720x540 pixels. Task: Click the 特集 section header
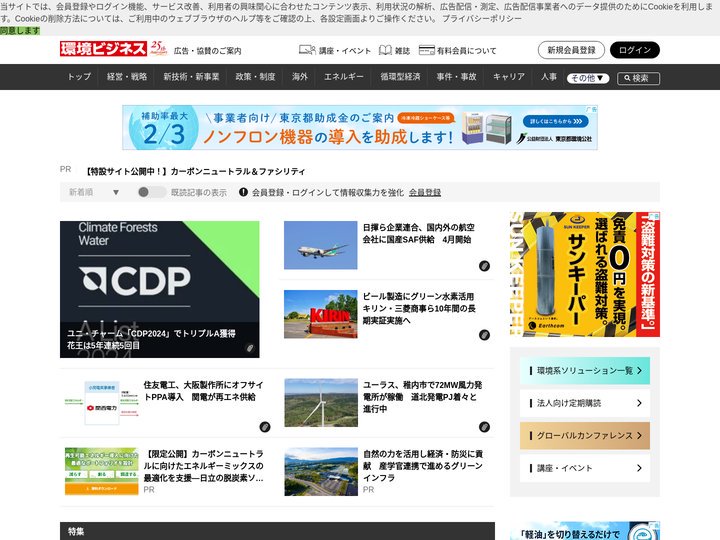(x=277, y=531)
